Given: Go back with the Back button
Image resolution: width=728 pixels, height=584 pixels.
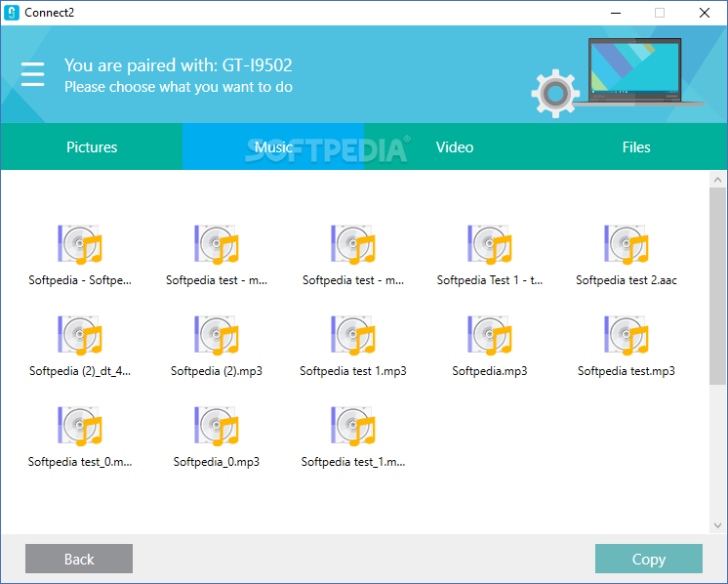Looking at the screenshot, I should [x=79, y=559].
